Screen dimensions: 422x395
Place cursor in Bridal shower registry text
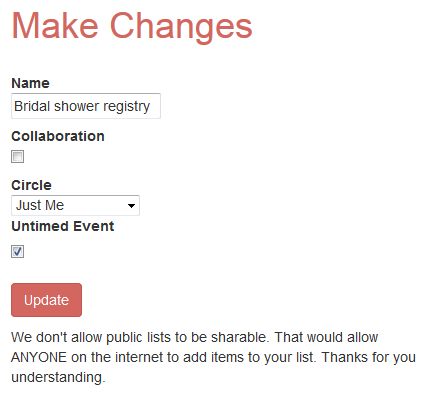82,106
